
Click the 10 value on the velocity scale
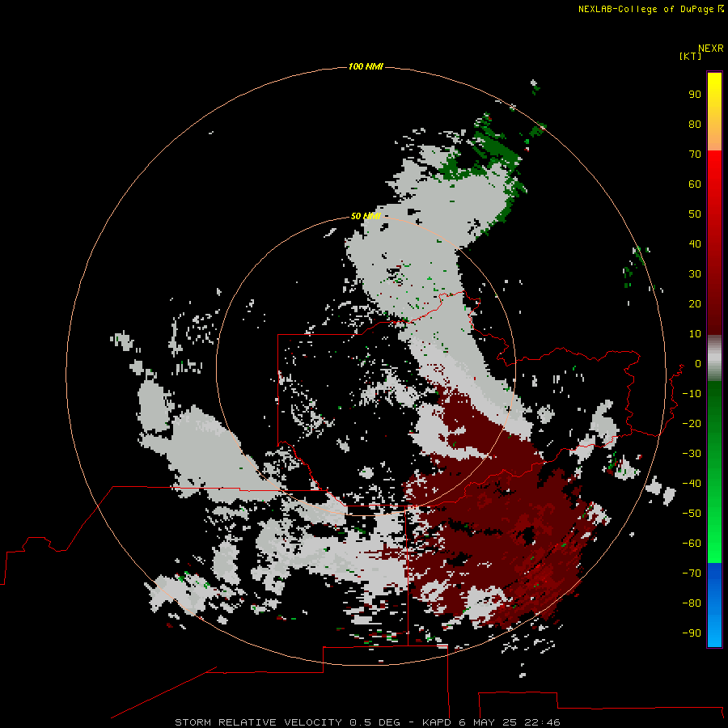tap(695, 334)
